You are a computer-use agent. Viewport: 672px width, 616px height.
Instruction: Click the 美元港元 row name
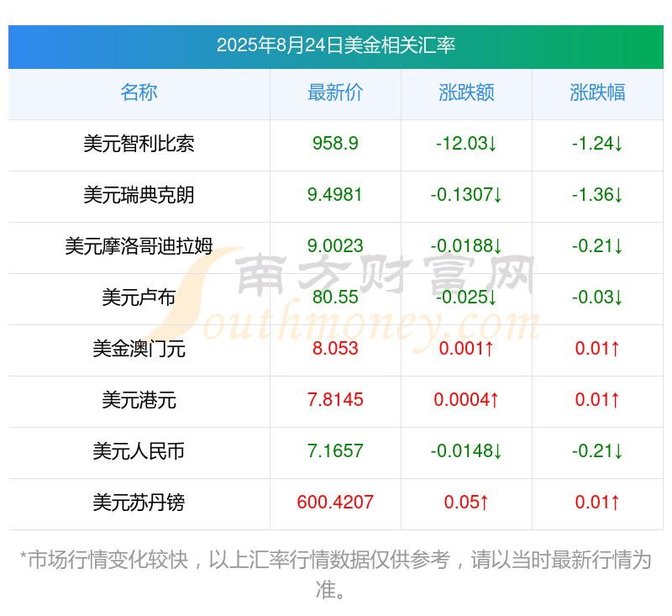point(139,400)
